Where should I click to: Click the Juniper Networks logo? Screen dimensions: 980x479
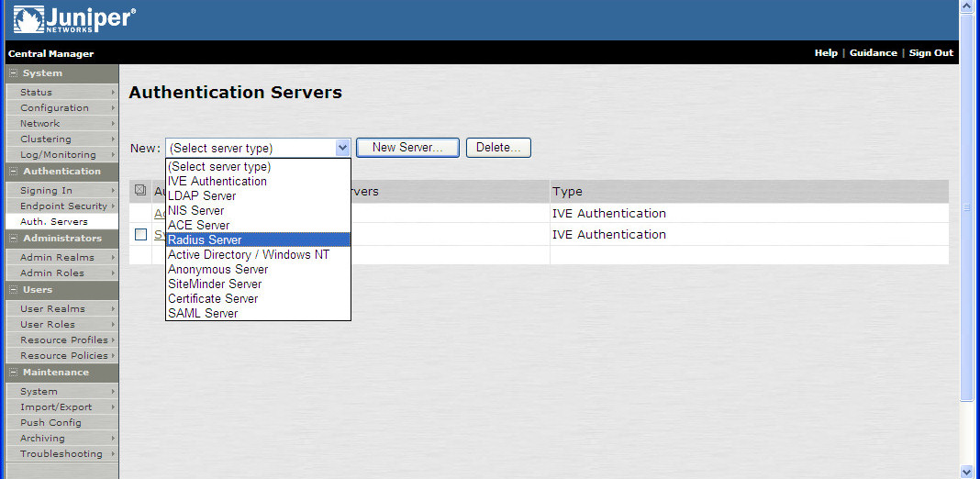[74, 20]
